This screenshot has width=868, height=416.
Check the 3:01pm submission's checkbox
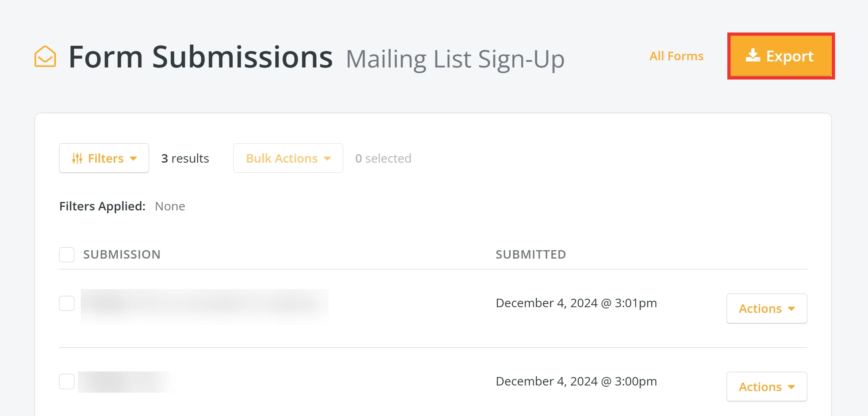67,303
